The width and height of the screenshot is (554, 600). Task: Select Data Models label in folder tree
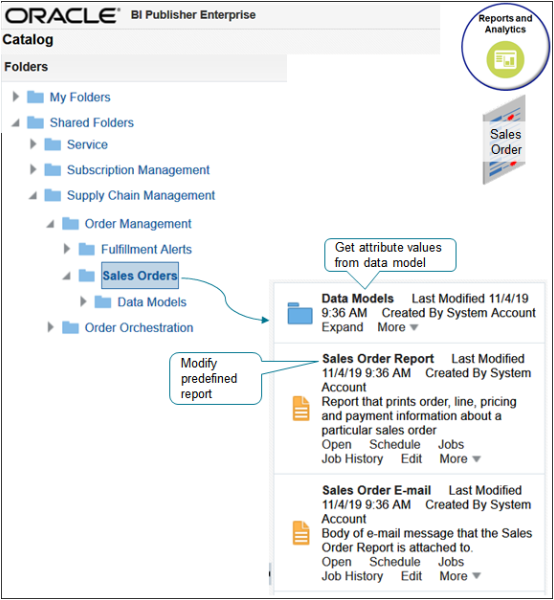152,302
